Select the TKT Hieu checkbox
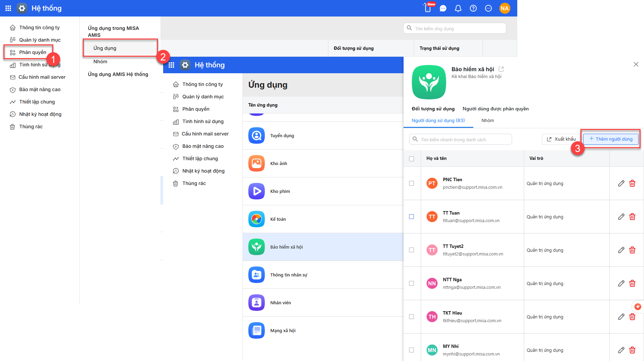 (x=411, y=317)
